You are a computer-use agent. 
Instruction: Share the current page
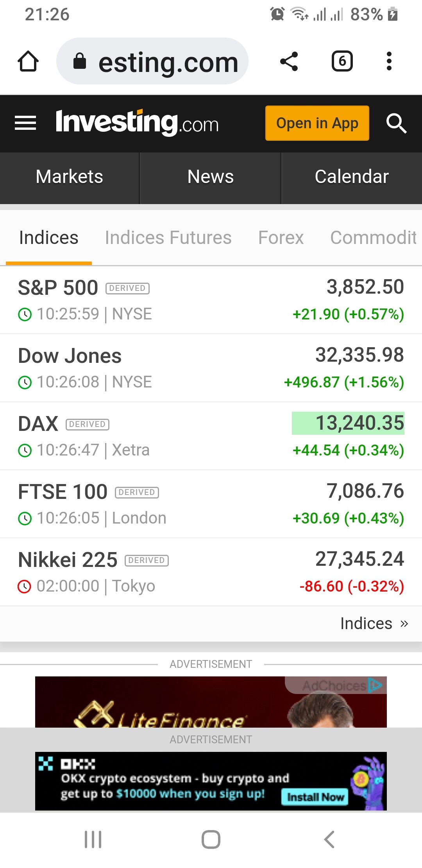289,61
